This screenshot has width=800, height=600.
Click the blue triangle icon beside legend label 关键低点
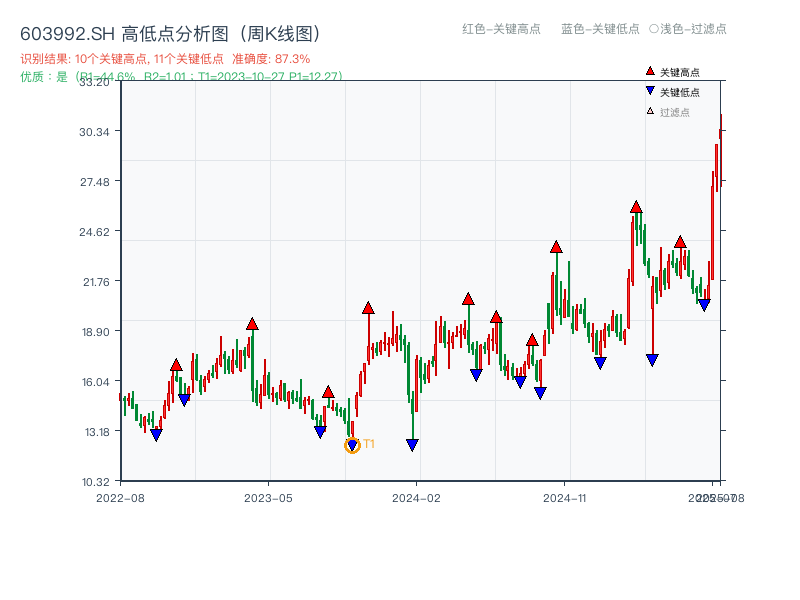(x=650, y=91)
